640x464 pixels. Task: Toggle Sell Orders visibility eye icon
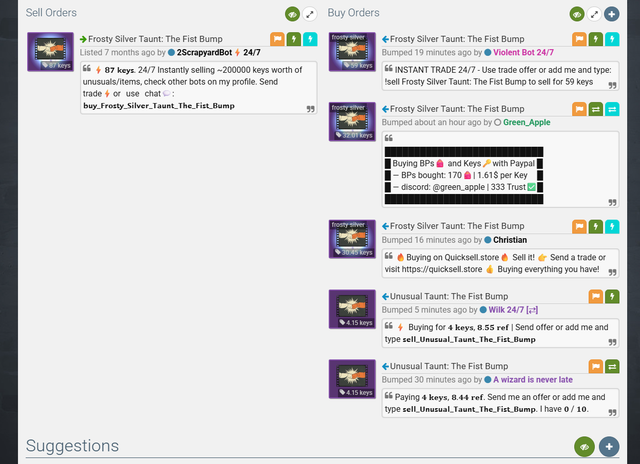click(292, 14)
